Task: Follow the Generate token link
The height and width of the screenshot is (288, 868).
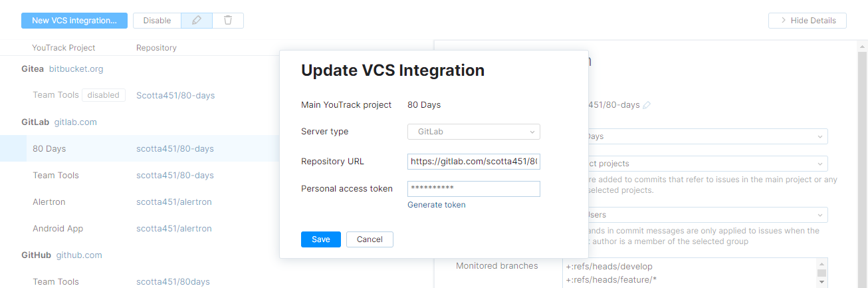Action: (x=437, y=205)
